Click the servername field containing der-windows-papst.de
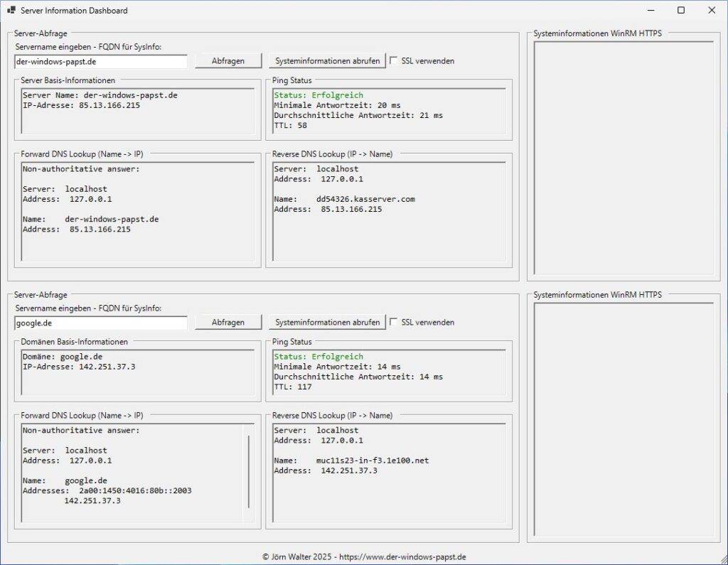 [100, 61]
